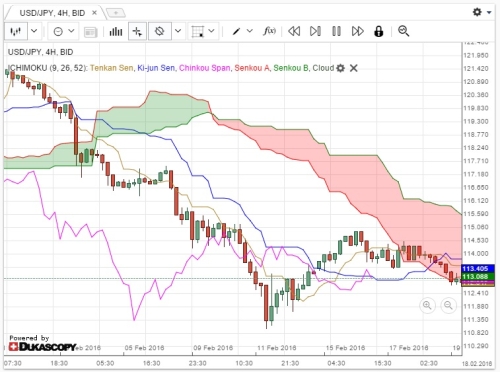The height and width of the screenshot is (372, 500).
Task: Remove the Ichimoku indicator with X
Action: [354, 68]
